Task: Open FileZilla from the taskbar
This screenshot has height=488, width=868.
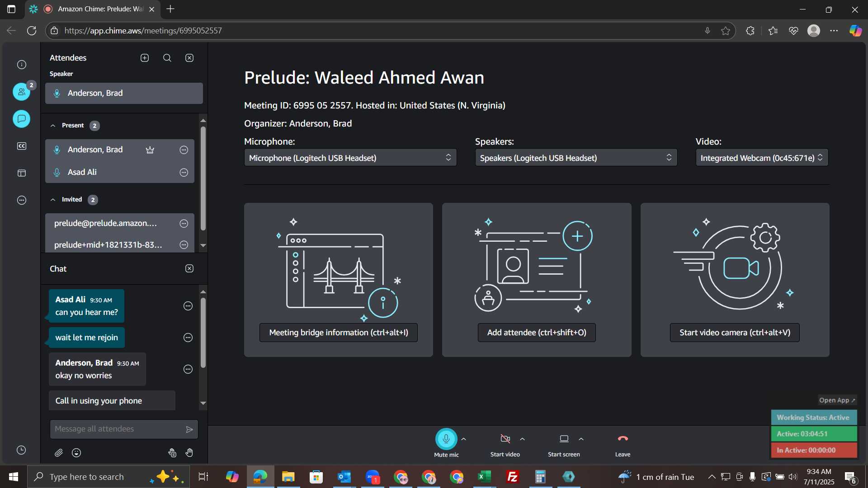Action: tap(513, 477)
